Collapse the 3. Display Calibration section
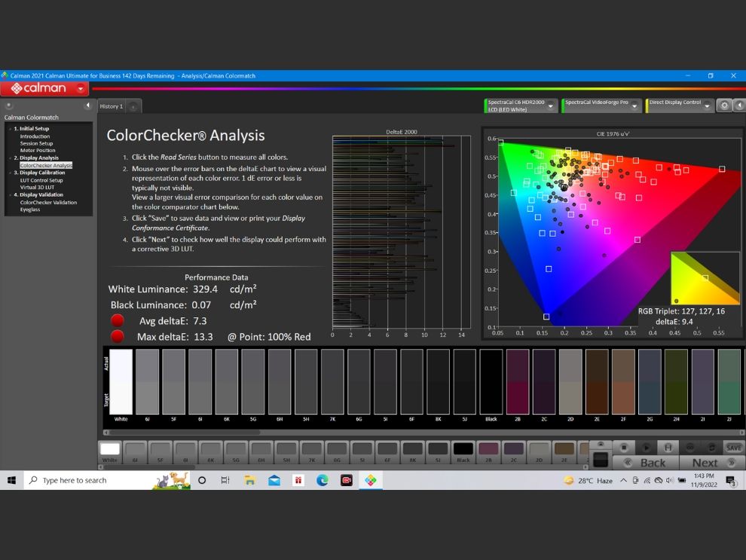746x560 pixels. click(10, 173)
